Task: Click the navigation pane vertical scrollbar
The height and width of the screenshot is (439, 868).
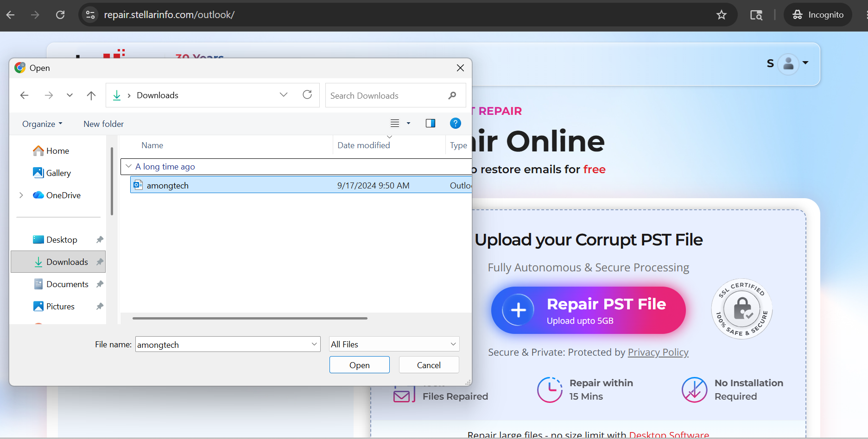Action: pos(112,182)
